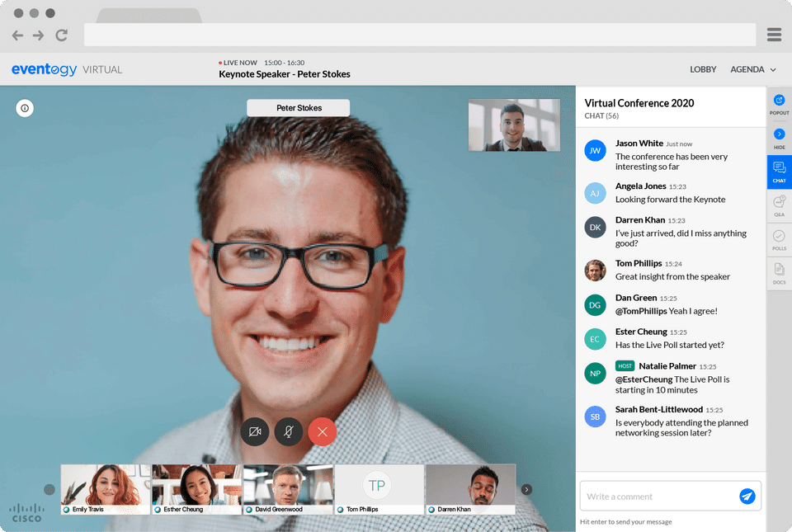Send comment with paper plane icon
The width and height of the screenshot is (792, 532).
pyautogui.click(x=747, y=497)
